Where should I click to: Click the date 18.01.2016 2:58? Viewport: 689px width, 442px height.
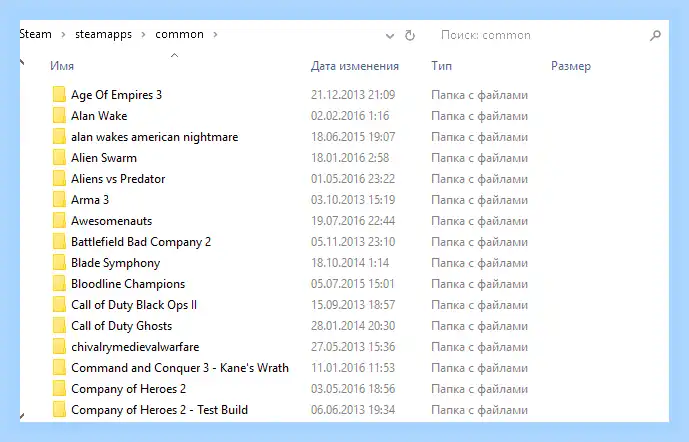tap(350, 158)
